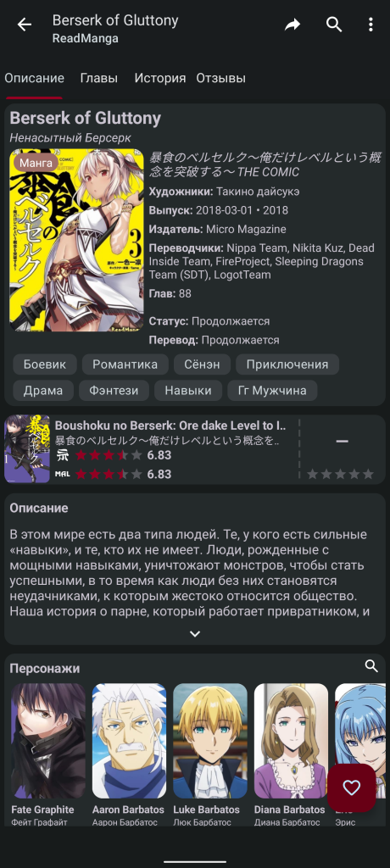This screenshot has height=868, width=390.
Task: Open the manga cover image
Action: [x=76, y=240]
